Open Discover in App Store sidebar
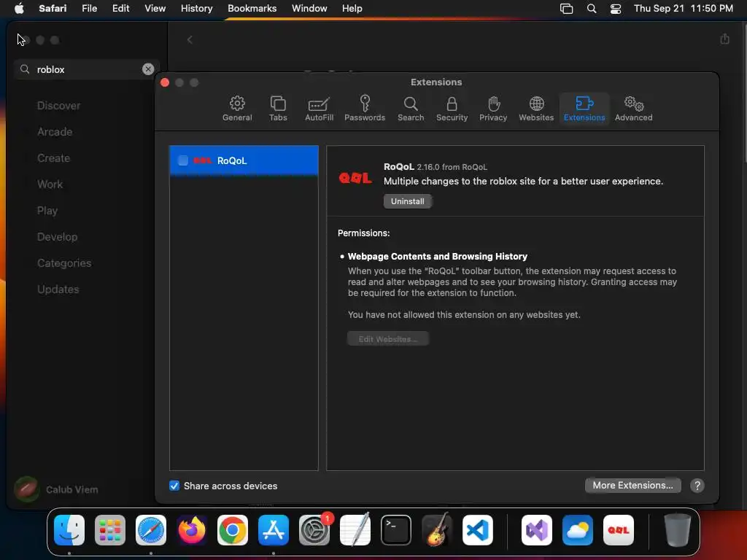The width and height of the screenshot is (747, 560). point(58,106)
